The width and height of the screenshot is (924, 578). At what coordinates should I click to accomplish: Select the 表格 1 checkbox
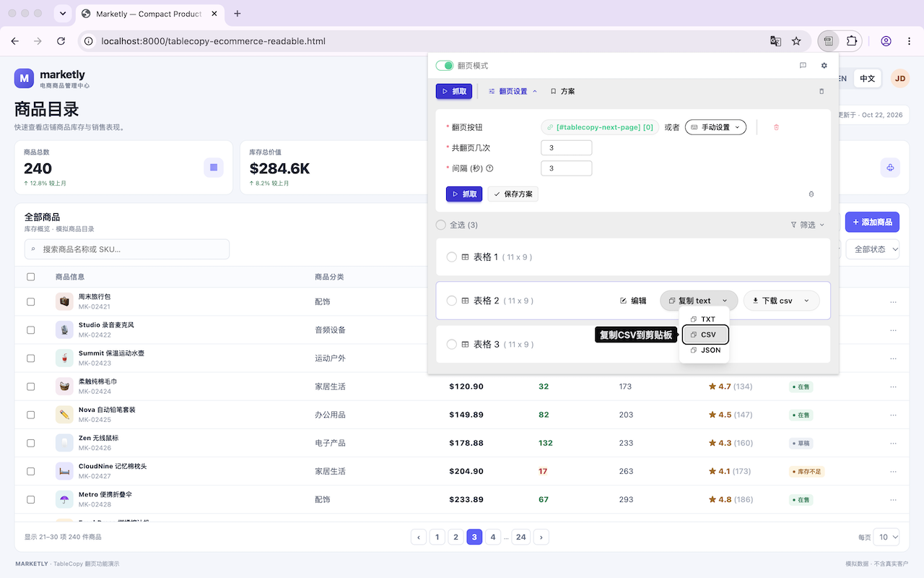coord(452,257)
